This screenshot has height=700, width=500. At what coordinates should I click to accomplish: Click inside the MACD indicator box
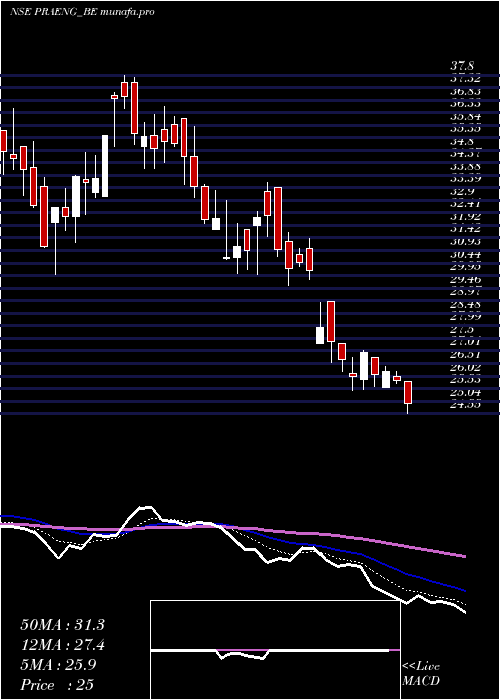(275, 650)
